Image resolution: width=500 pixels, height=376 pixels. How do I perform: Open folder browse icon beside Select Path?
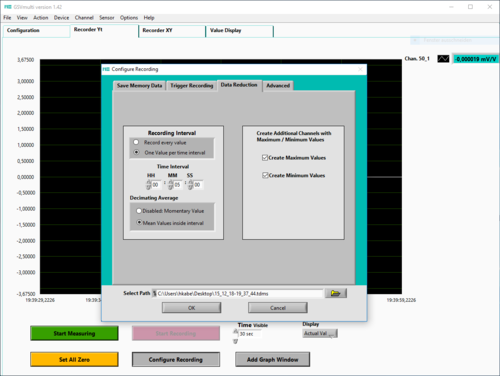[336, 293]
